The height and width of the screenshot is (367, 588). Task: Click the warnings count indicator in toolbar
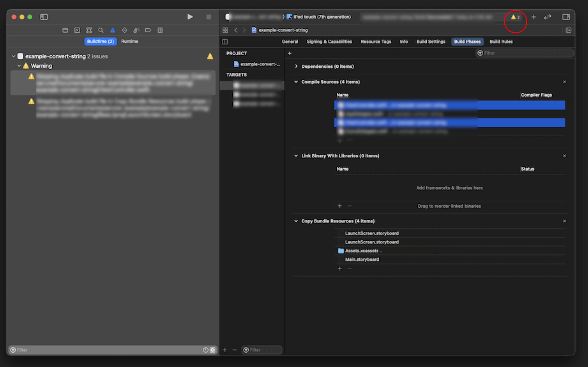(x=516, y=17)
